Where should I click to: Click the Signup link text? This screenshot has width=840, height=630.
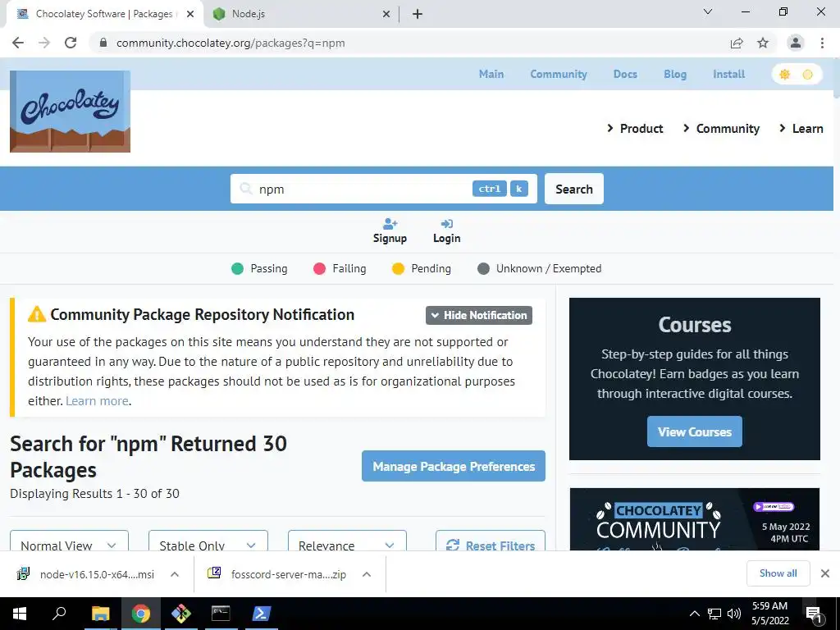pos(390,239)
